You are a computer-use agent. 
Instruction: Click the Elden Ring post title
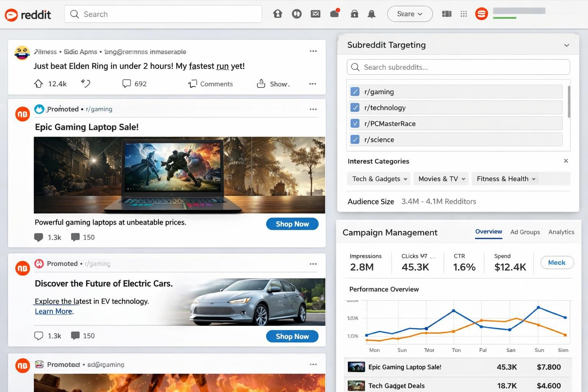click(139, 66)
